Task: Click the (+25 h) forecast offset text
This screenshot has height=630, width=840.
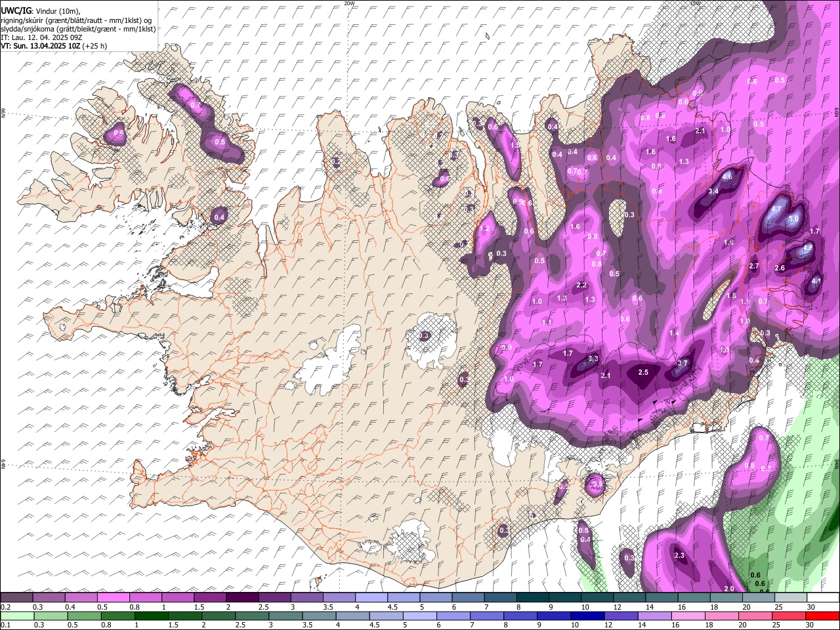Action: tap(94, 46)
